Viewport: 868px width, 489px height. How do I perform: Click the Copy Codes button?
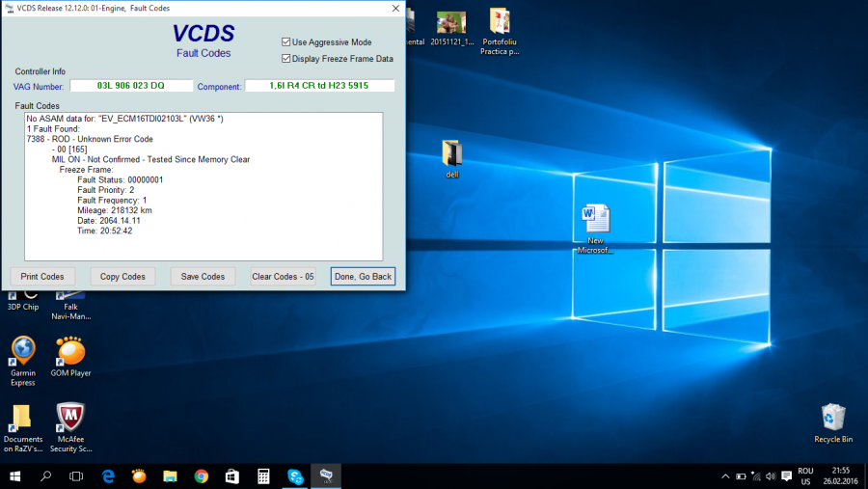122,277
